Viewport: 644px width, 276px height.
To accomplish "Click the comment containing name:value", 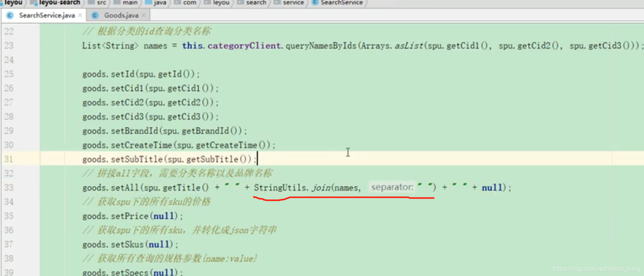I will click(170, 259).
